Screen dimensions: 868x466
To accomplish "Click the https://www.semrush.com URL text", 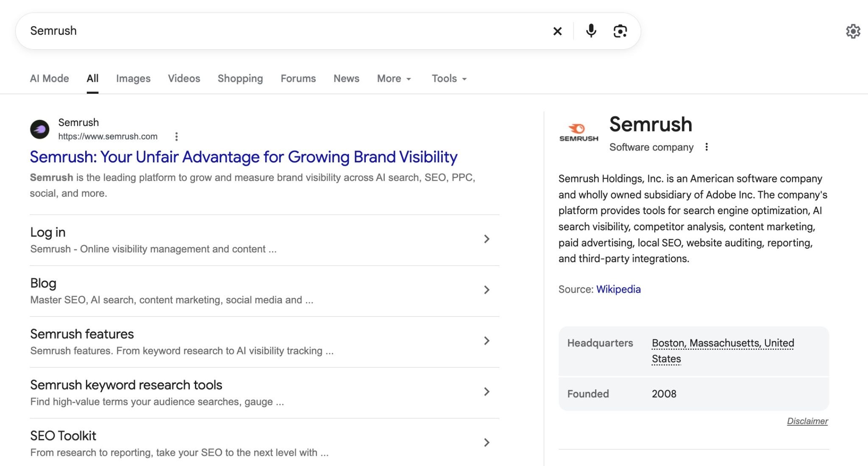I will click(x=108, y=137).
